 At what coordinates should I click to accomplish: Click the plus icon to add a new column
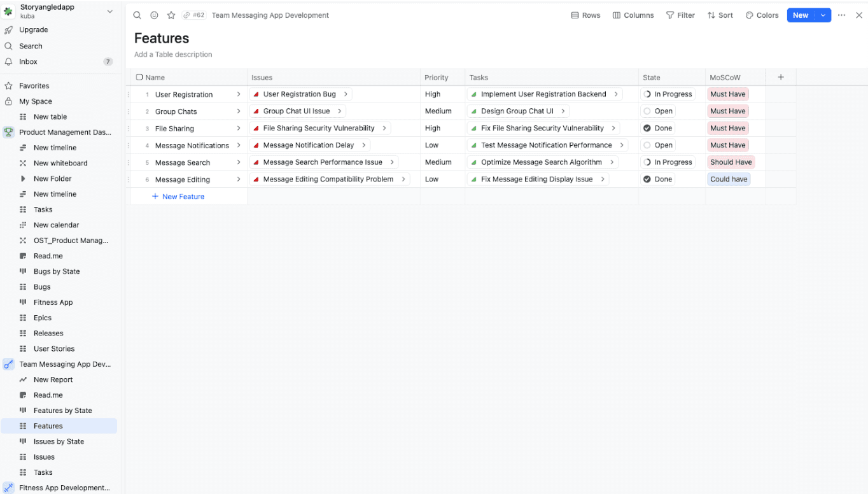(780, 77)
